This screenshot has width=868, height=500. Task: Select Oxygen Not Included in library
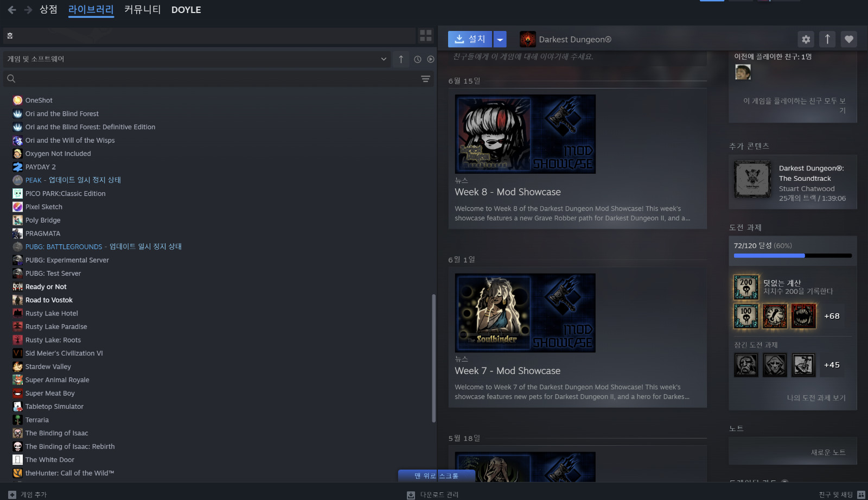coord(58,154)
